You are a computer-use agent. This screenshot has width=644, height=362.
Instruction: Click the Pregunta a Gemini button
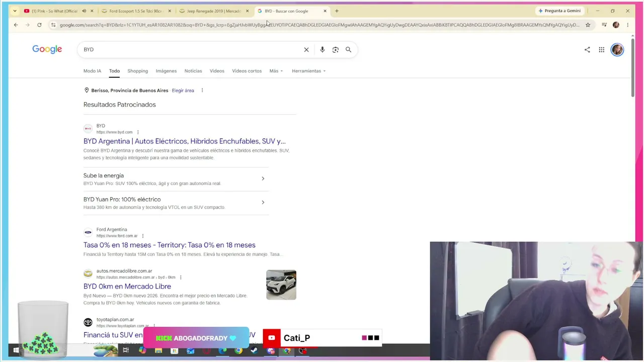[x=559, y=11]
